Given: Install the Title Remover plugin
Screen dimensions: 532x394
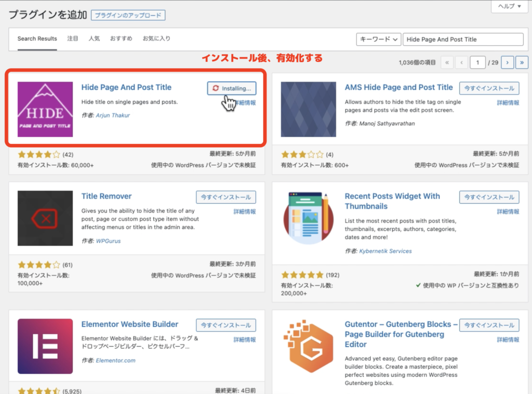Looking at the screenshot, I should point(226,197).
